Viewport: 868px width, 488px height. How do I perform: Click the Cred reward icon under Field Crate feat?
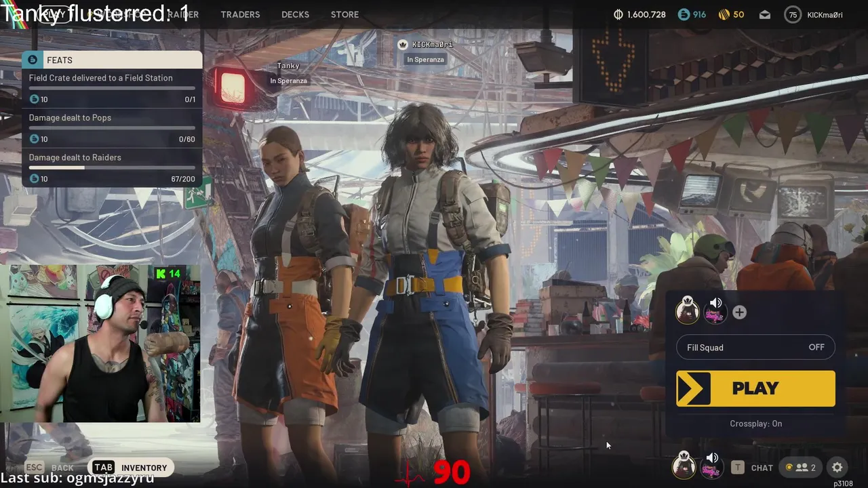point(34,99)
